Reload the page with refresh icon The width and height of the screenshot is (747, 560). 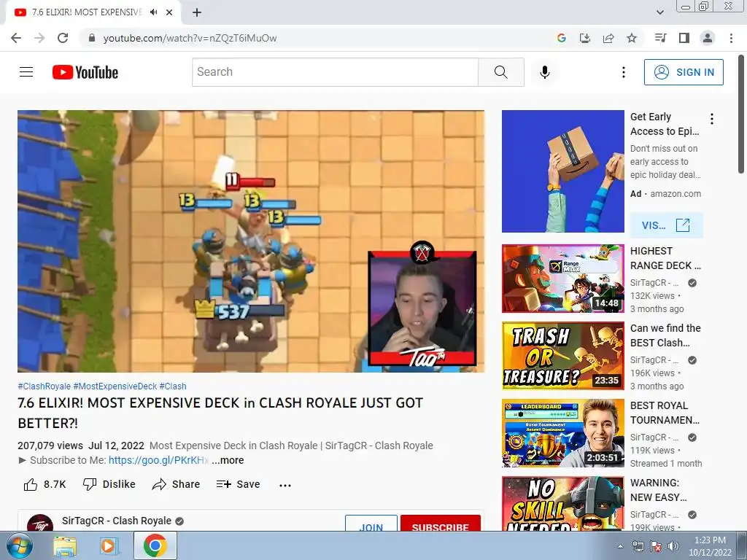pyautogui.click(x=63, y=38)
